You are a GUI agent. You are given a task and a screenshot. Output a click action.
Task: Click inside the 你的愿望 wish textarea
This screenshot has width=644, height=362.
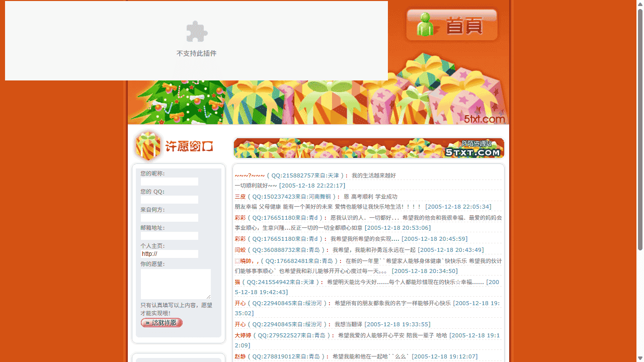coord(175,284)
